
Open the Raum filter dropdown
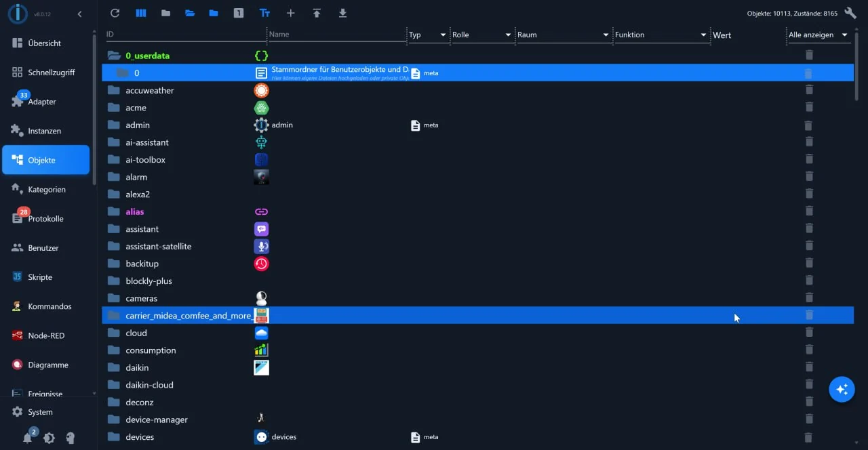pos(563,35)
